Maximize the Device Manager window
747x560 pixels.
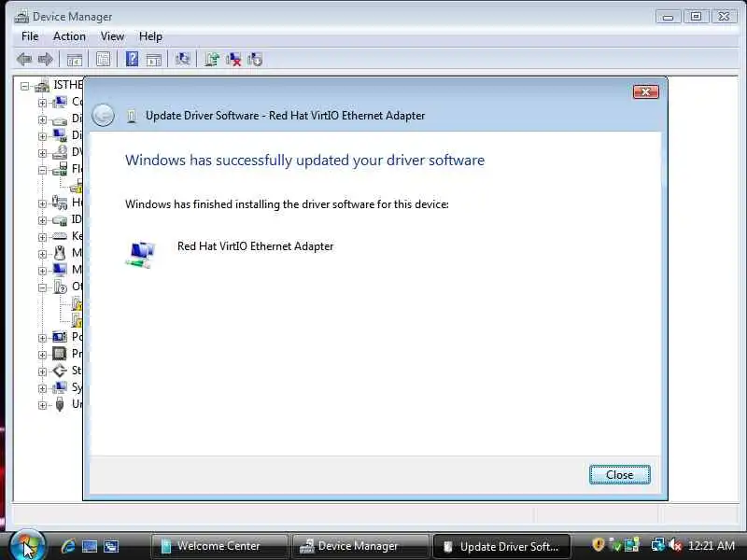[x=696, y=17]
